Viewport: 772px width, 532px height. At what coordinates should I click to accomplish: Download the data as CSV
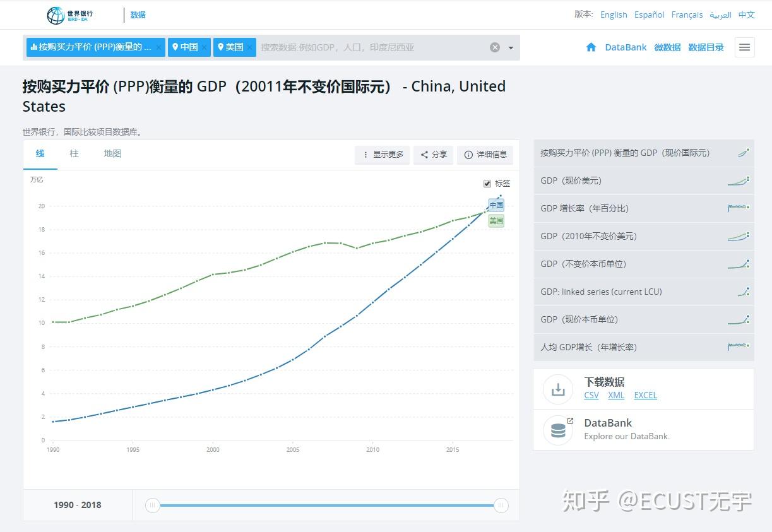591,395
